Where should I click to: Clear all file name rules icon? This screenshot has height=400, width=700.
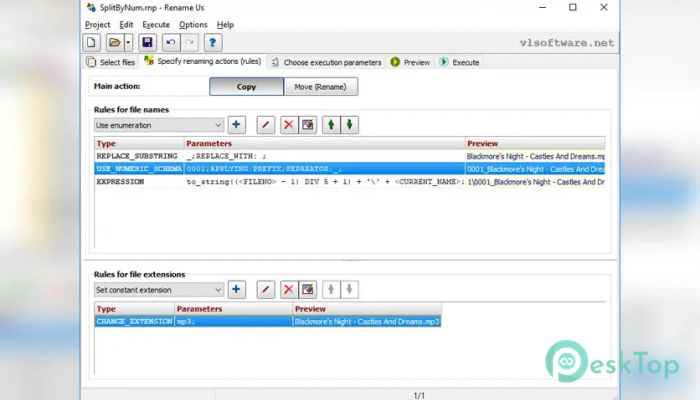tap(308, 125)
